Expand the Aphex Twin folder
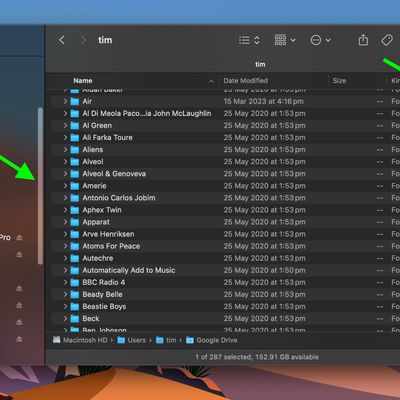 pyautogui.click(x=65, y=210)
